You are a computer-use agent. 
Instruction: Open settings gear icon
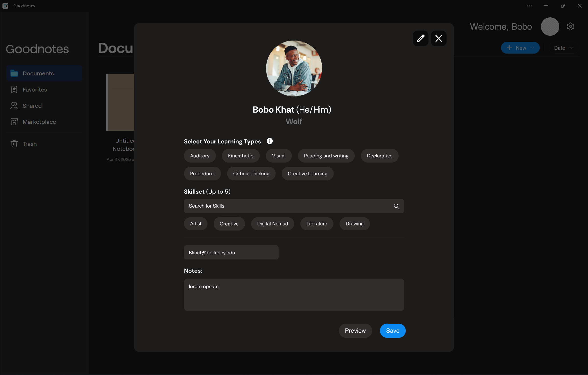(570, 26)
